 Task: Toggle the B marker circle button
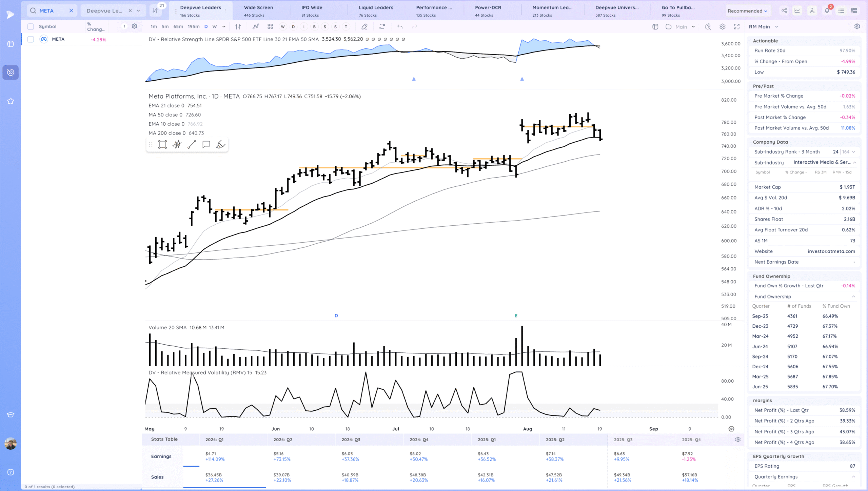[x=314, y=26]
